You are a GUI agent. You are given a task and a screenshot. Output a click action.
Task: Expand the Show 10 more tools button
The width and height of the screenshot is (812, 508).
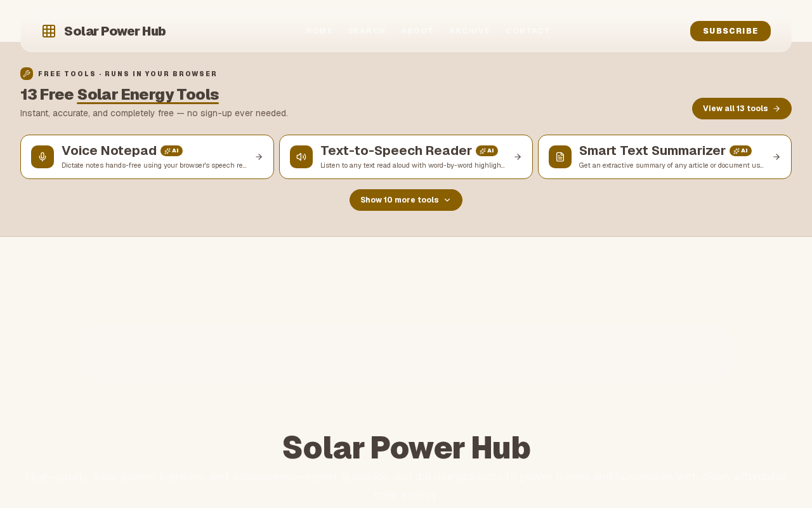coord(406,200)
